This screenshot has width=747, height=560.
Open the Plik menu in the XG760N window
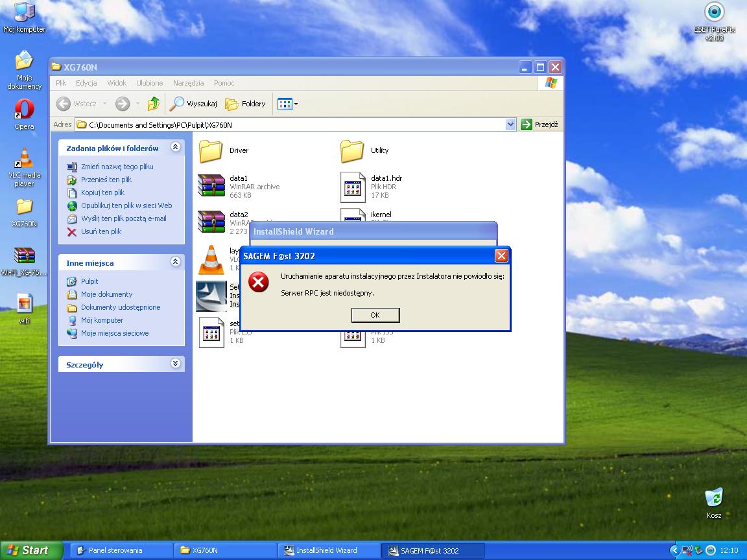pos(61,83)
